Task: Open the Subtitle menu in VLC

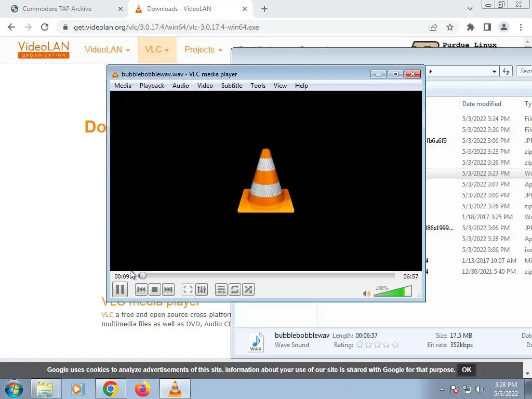Action: pyautogui.click(x=232, y=86)
